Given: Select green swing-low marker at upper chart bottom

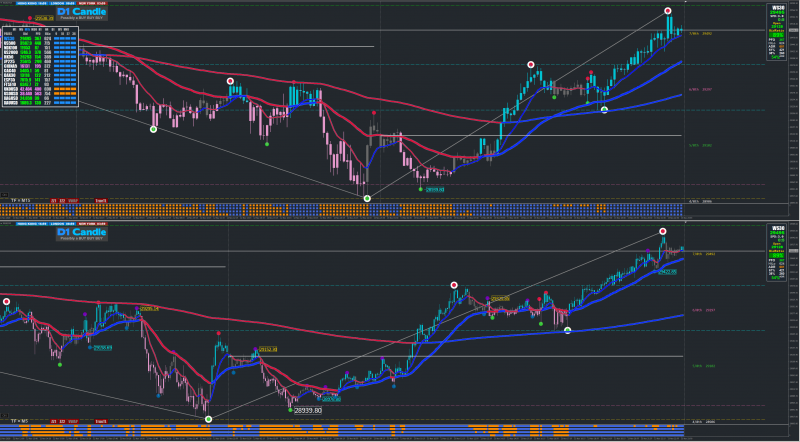Looking at the screenshot, I should (367, 198).
